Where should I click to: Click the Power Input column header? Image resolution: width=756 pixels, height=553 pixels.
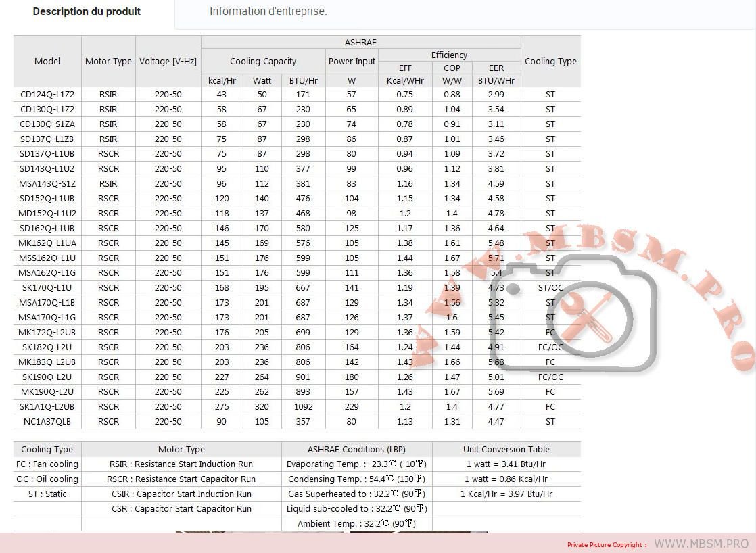(352, 61)
